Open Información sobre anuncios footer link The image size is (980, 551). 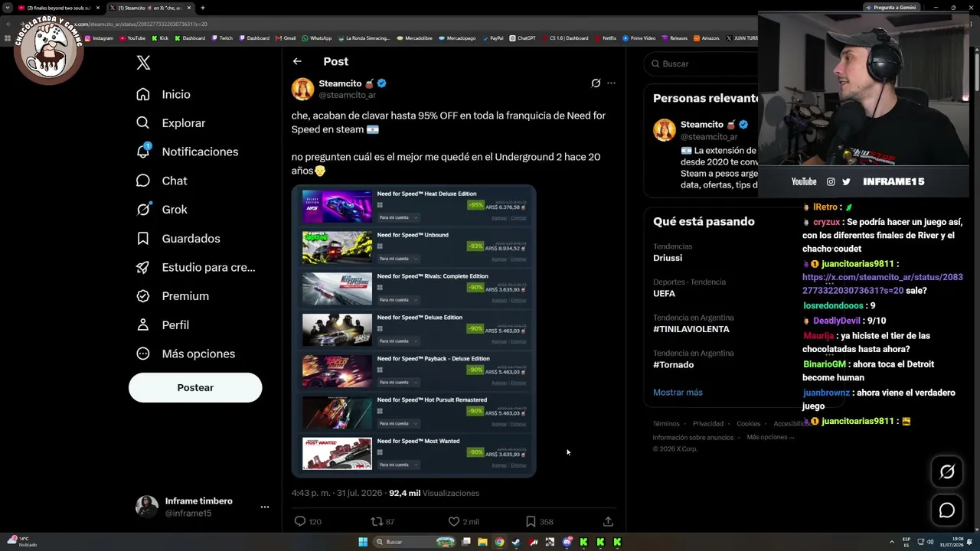click(x=693, y=438)
